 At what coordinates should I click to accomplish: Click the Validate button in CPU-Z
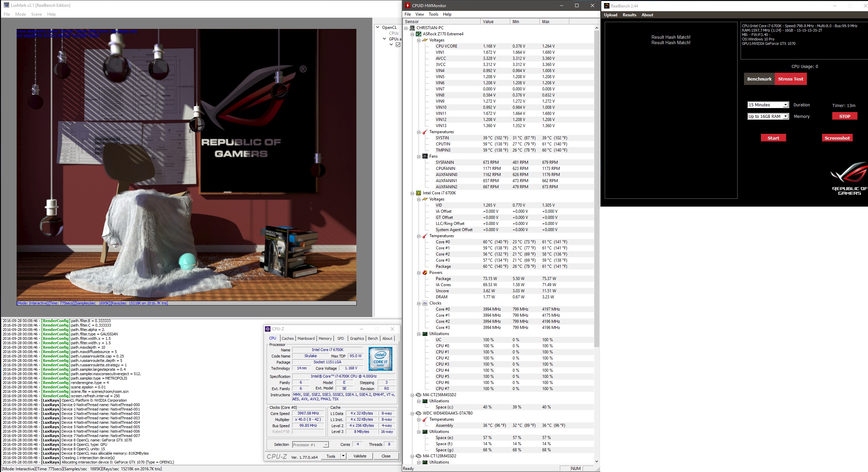359,456
